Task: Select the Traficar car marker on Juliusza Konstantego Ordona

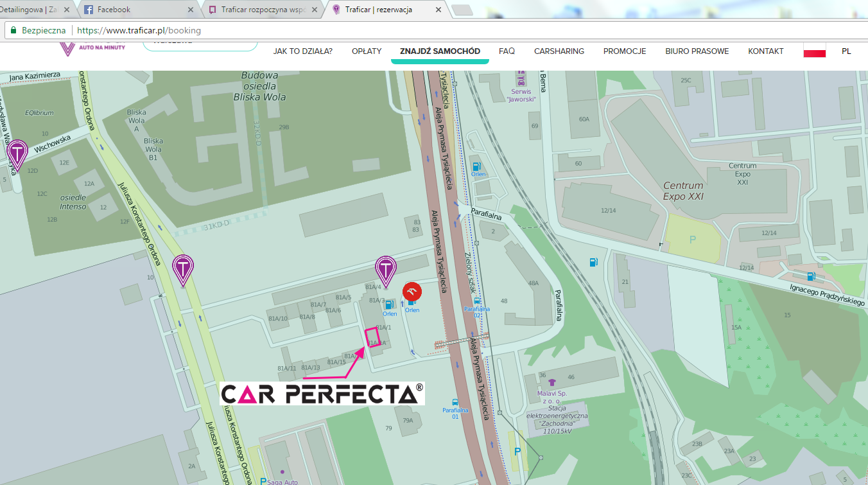Action: (x=183, y=270)
